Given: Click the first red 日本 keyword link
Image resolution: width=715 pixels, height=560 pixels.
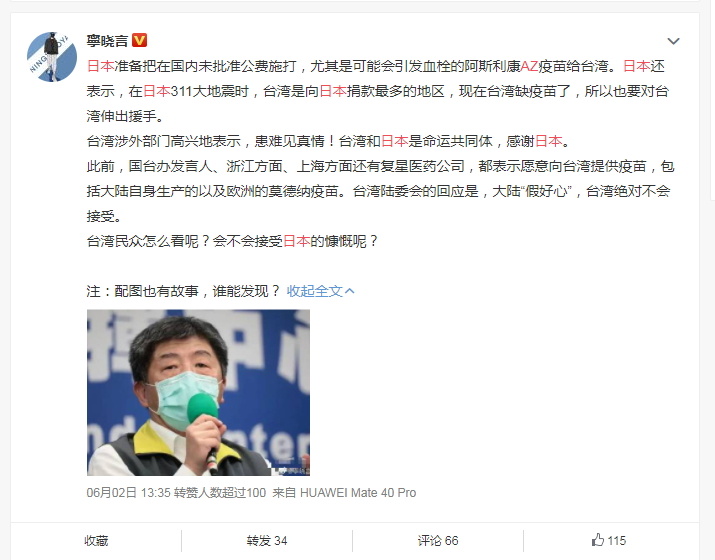Looking at the screenshot, I should coord(100,67).
